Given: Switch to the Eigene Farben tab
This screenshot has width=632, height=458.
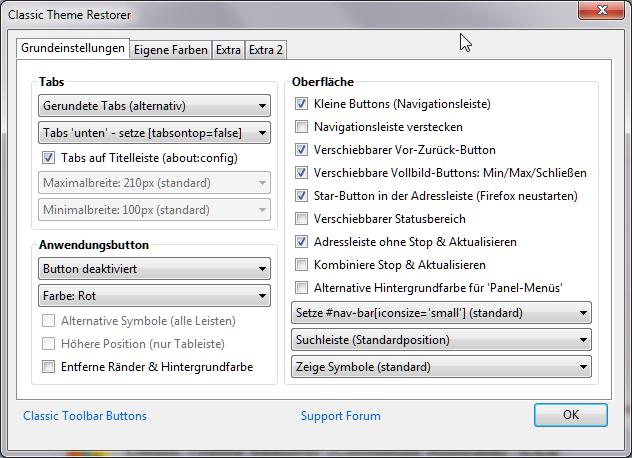Looking at the screenshot, I should tap(171, 48).
